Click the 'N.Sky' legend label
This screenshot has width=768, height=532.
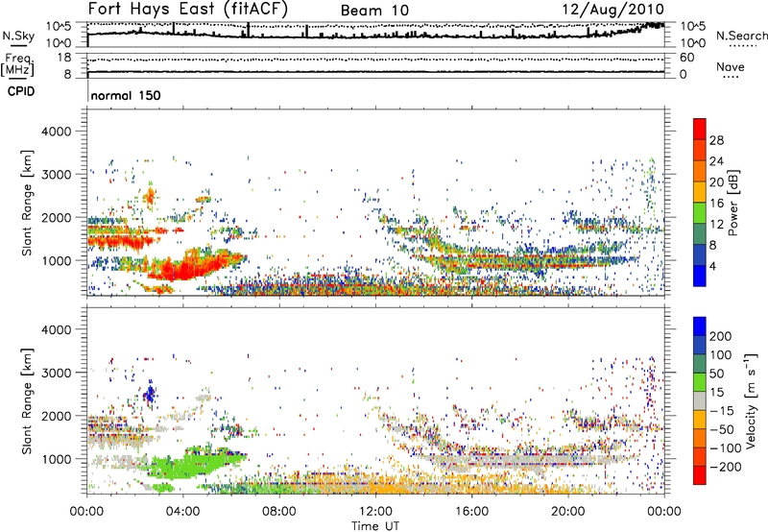click(x=18, y=36)
